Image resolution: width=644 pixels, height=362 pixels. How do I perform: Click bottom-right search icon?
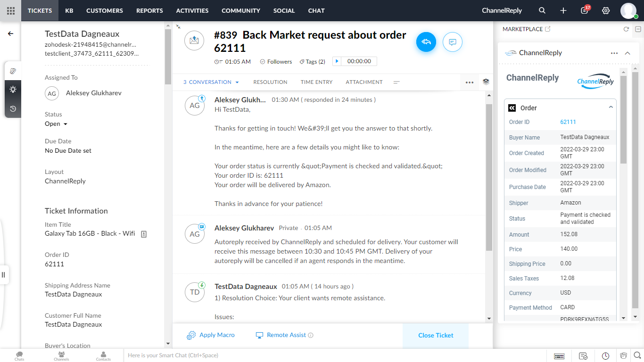(637, 355)
